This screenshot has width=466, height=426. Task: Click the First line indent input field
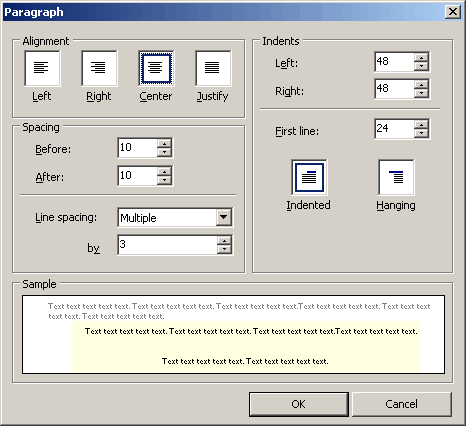click(x=395, y=129)
